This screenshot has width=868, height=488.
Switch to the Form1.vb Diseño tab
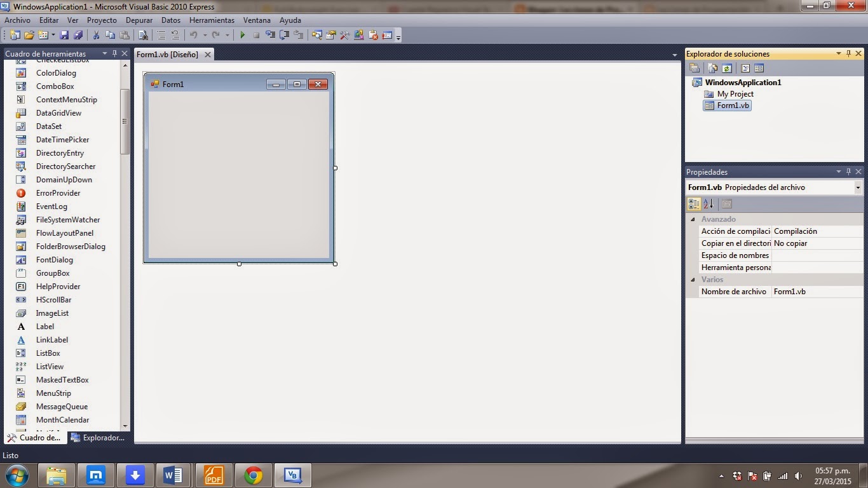(168, 54)
